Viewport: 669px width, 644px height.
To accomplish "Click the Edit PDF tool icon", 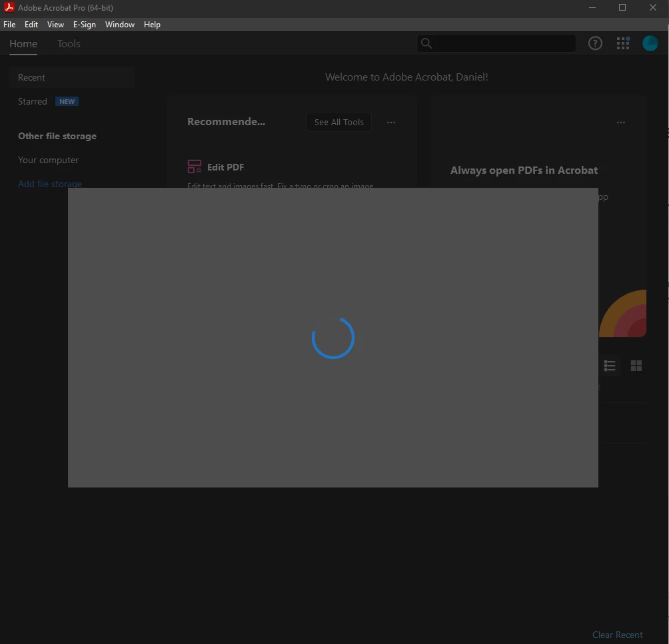I will coord(195,166).
